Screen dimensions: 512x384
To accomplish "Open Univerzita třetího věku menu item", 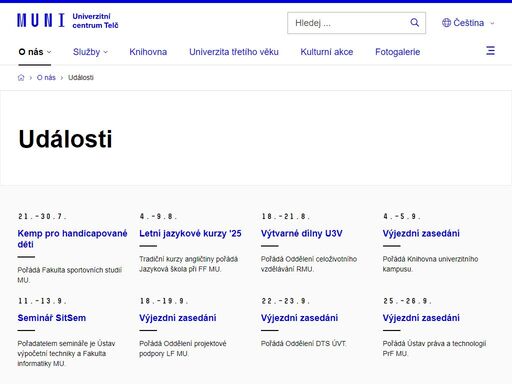I will coord(234,52).
